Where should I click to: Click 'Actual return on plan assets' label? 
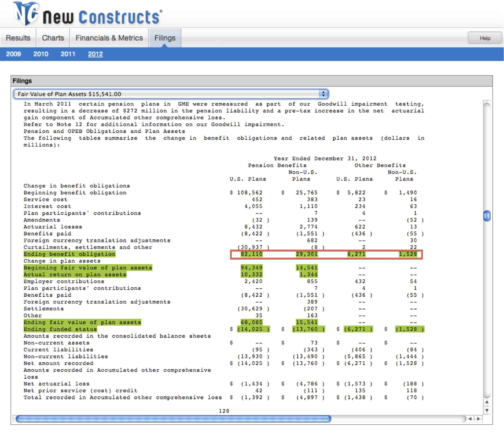tap(75, 274)
